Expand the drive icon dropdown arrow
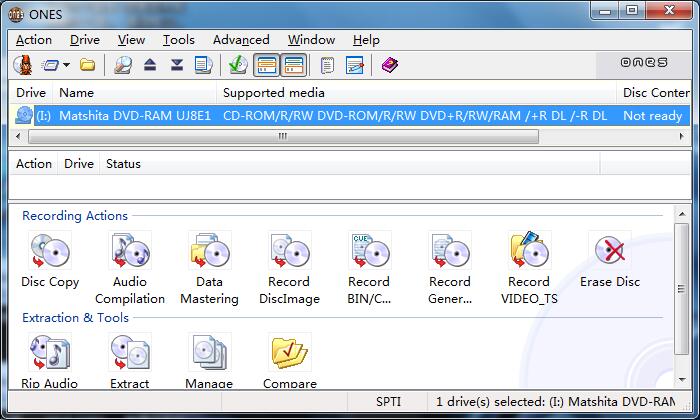The height and width of the screenshot is (420, 700). (x=67, y=66)
